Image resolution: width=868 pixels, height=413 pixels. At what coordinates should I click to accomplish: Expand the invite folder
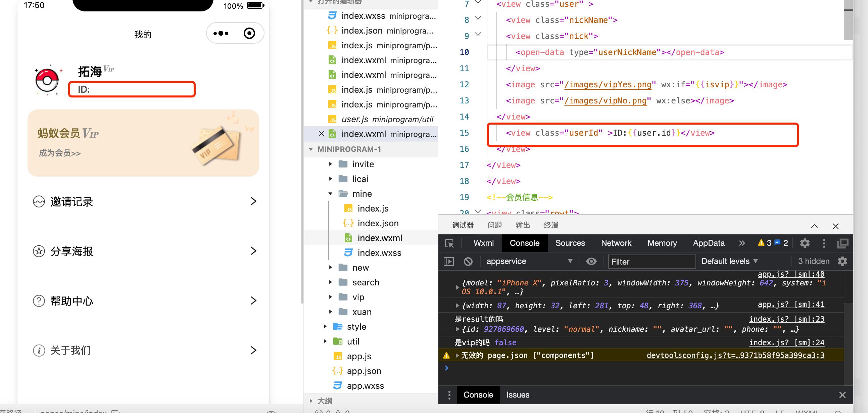tap(331, 164)
